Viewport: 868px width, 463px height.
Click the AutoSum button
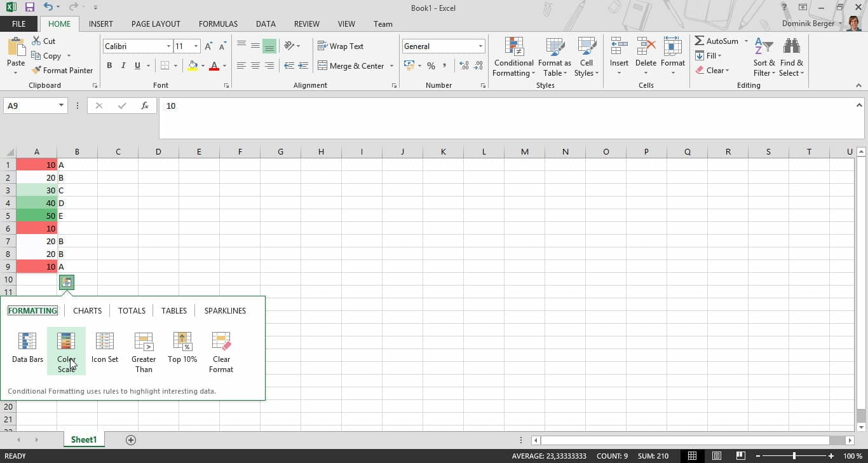coord(716,41)
